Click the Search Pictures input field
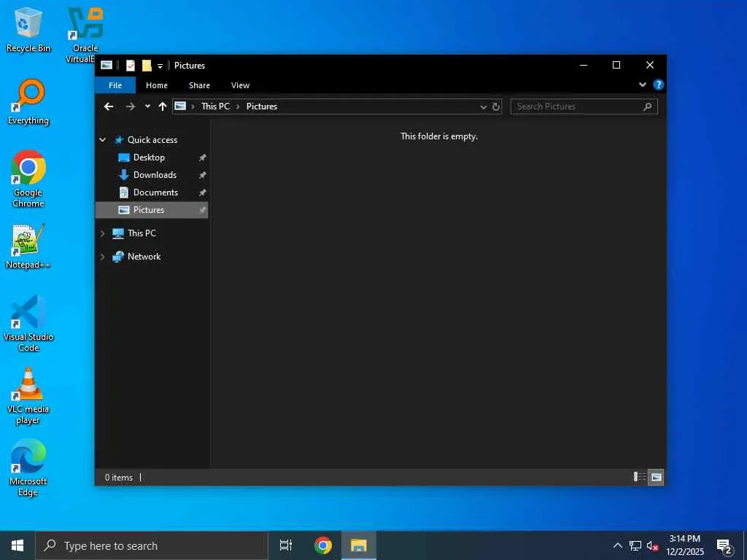This screenshot has width=747, height=560. point(584,106)
